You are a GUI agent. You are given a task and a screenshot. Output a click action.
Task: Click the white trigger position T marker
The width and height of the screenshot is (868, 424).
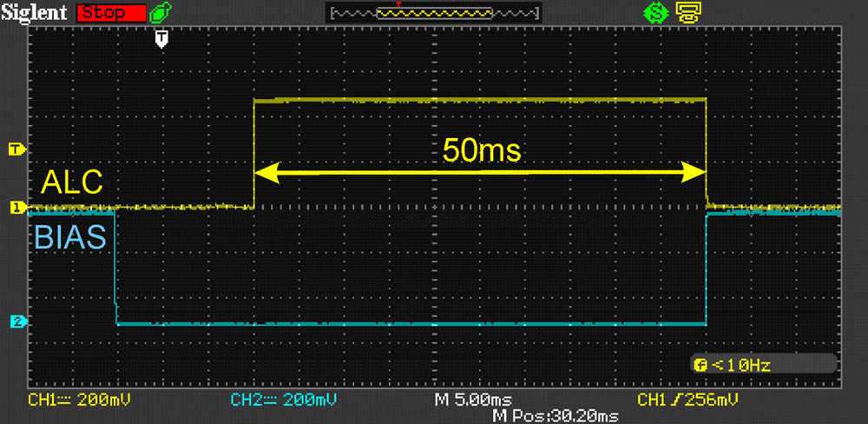click(x=161, y=38)
